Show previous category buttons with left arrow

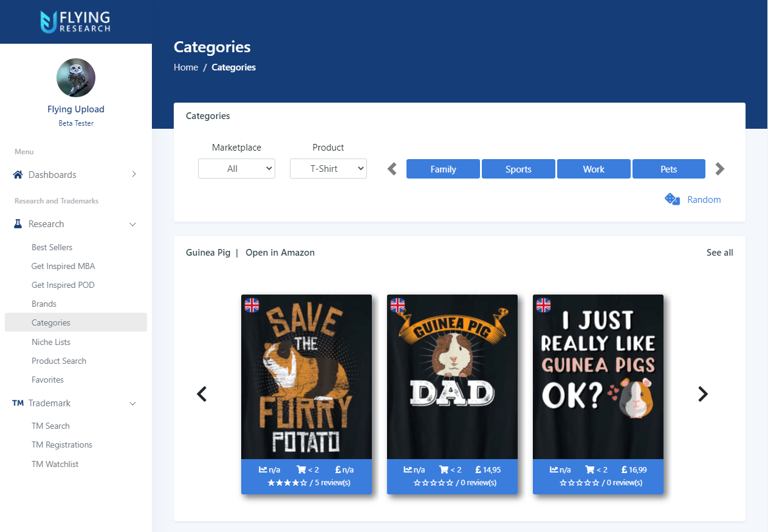tap(393, 169)
